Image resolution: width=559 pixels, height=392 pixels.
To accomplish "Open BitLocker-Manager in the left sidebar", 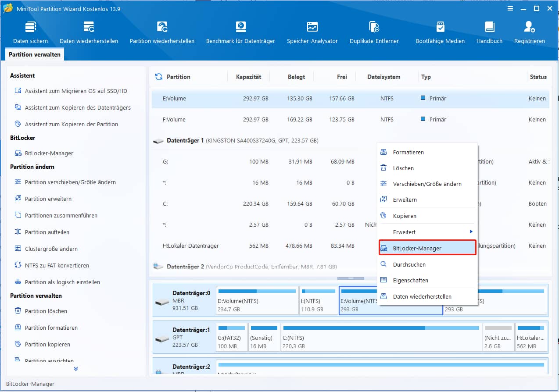I will [x=44, y=153].
